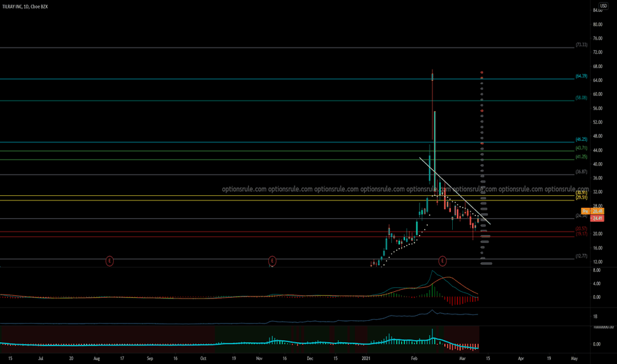Click Sep on the date axis

(x=150, y=359)
